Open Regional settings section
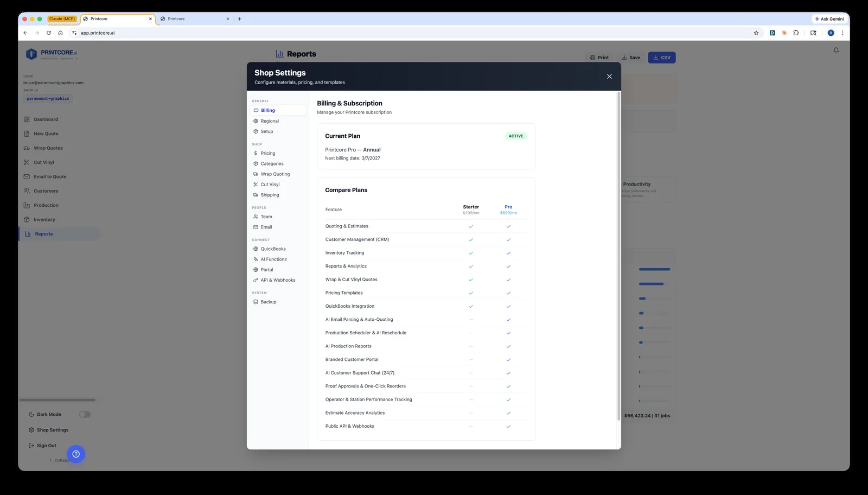 click(x=278, y=121)
